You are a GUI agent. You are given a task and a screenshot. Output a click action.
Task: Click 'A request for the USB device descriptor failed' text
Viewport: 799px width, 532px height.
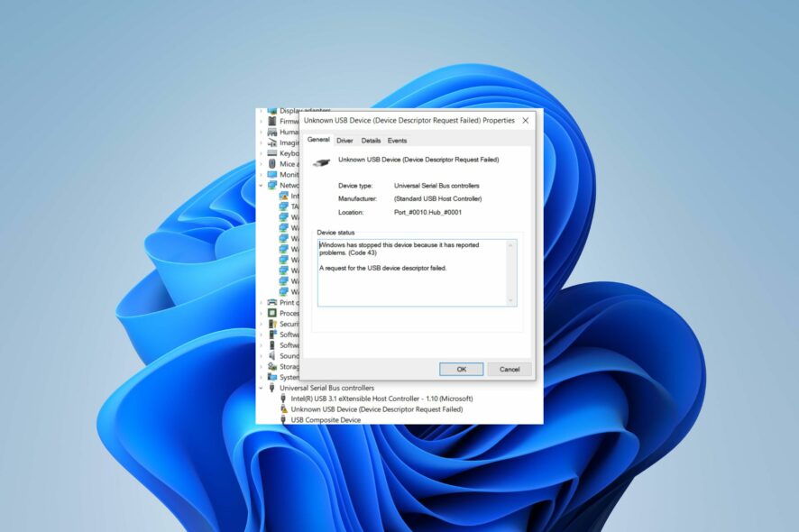[x=383, y=268]
